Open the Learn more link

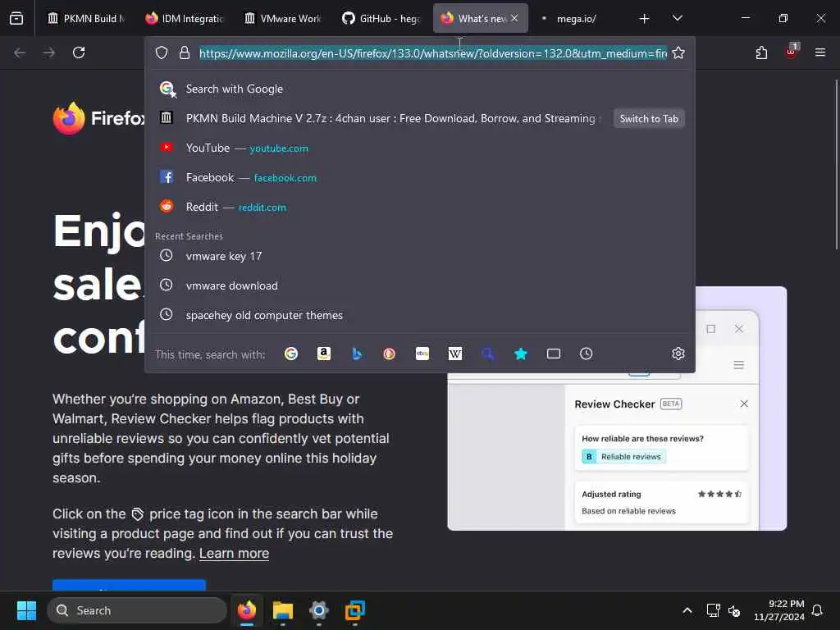[x=234, y=554]
